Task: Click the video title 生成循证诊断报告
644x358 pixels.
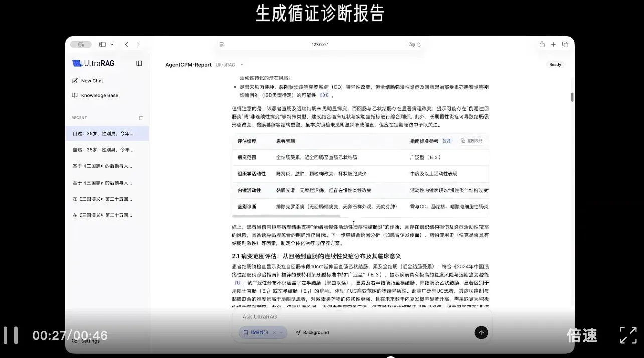Action: (x=320, y=13)
